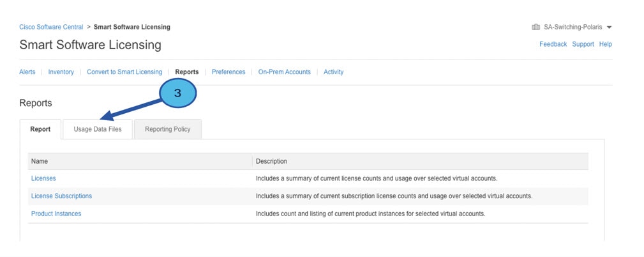Click the numbered 3 callout bubble
The width and height of the screenshot is (644, 257).
177,93
